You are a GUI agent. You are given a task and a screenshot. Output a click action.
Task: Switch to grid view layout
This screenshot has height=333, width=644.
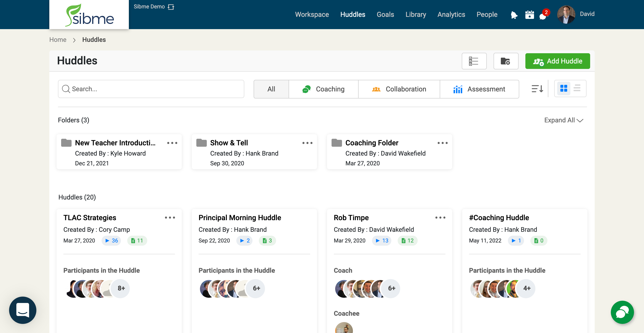564,88
